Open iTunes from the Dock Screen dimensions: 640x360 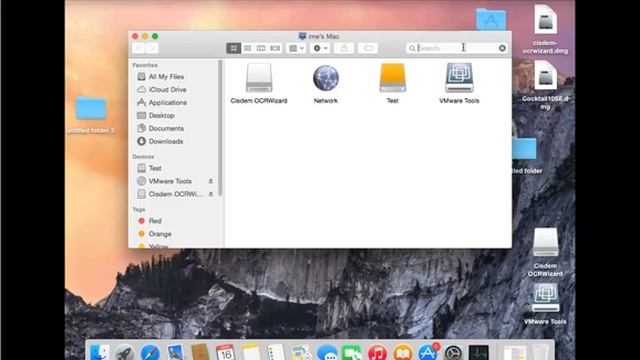tap(377, 352)
